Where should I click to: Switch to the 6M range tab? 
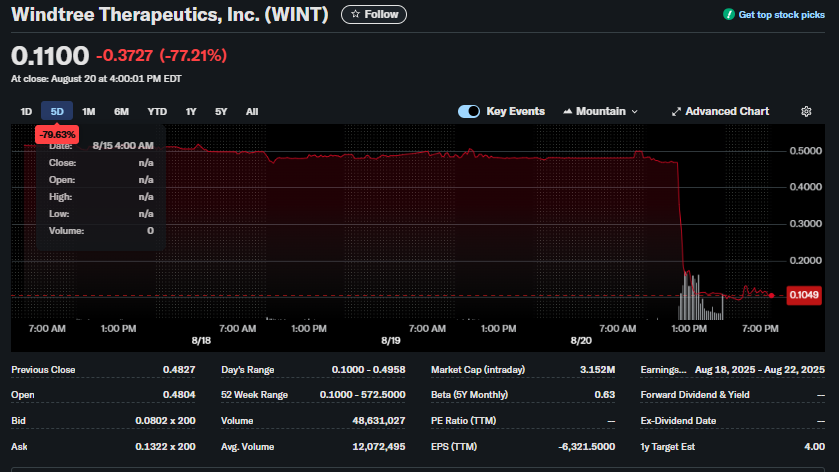tap(121, 111)
